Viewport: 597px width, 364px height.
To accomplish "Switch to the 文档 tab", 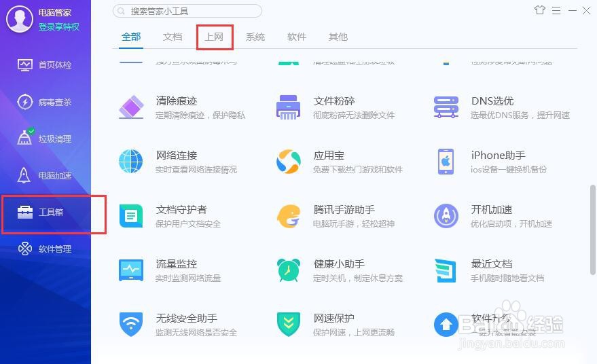I will pyautogui.click(x=173, y=37).
